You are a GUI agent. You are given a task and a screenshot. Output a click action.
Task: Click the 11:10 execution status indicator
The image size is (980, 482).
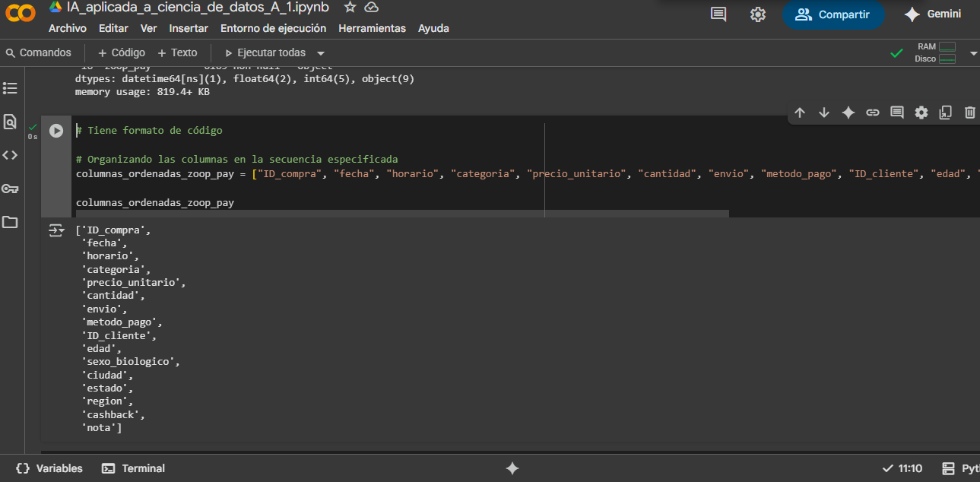click(902, 468)
